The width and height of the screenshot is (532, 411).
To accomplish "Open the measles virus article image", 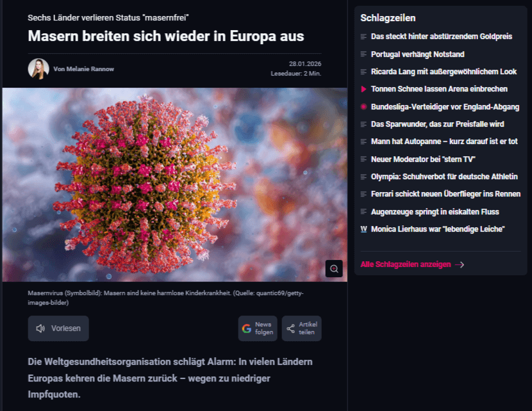I will 175,184.
